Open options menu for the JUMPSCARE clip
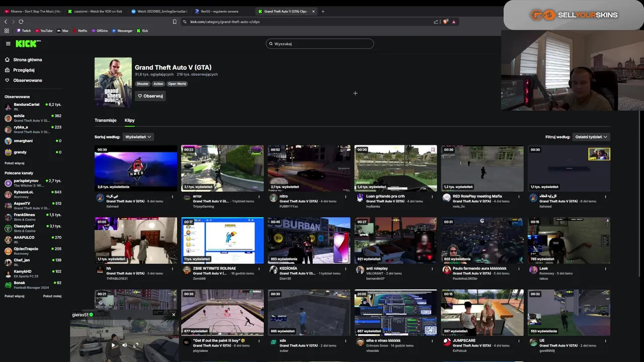The height and width of the screenshot is (362, 644). click(519, 341)
